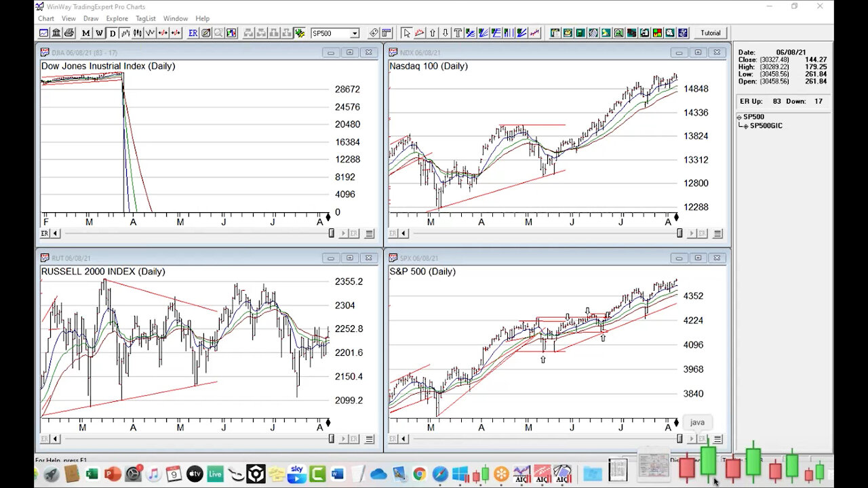Image resolution: width=868 pixels, height=488 pixels.
Task: Click the first AIQ icon in the taskbar
Action: click(x=521, y=474)
